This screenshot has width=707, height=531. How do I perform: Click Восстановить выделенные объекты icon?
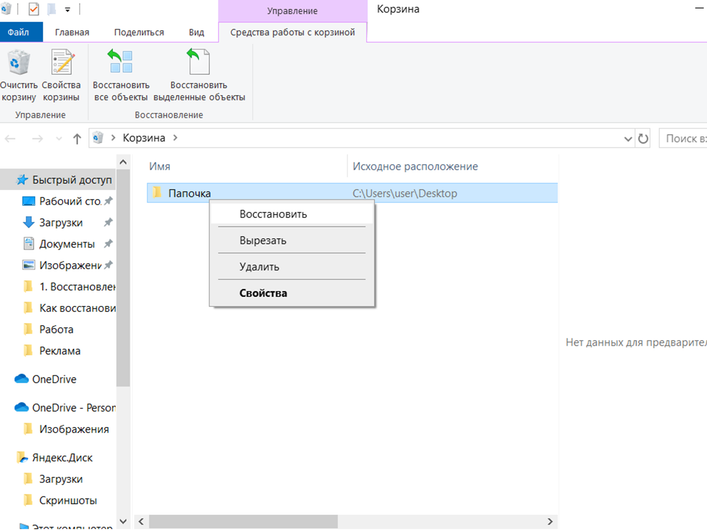click(x=198, y=62)
